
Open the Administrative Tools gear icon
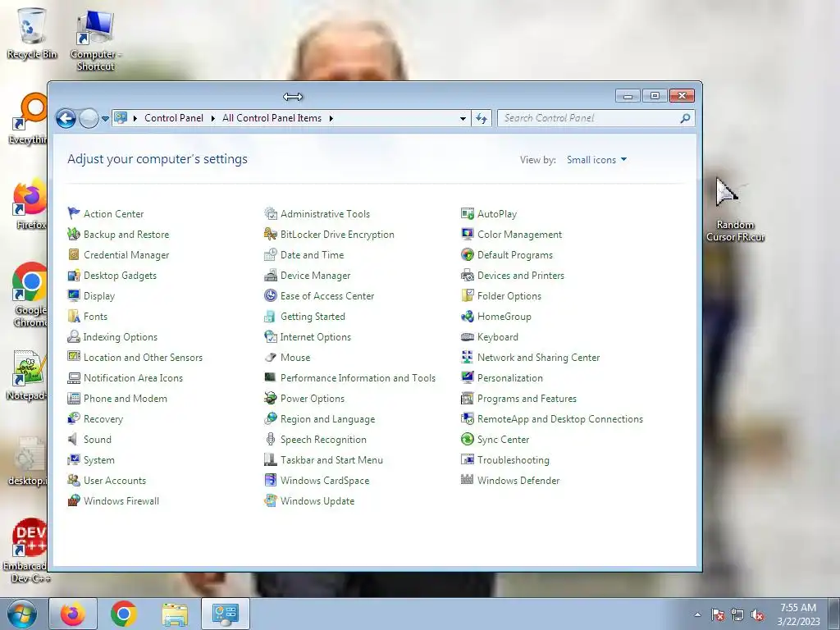coord(271,213)
